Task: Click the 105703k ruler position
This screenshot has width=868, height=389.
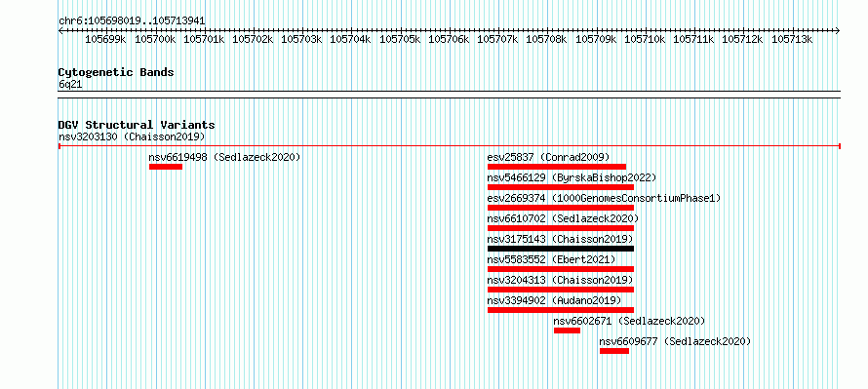Action: (301, 39)
